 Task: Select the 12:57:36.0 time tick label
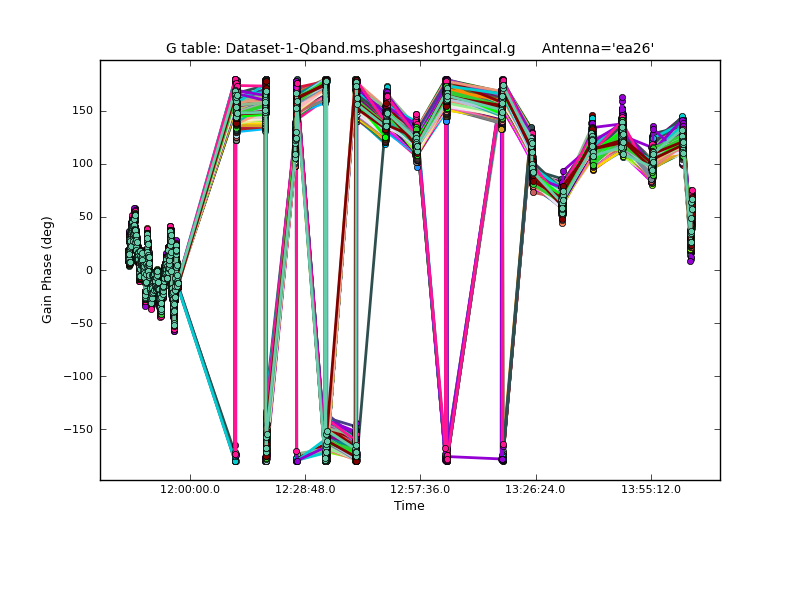point(421,489)
